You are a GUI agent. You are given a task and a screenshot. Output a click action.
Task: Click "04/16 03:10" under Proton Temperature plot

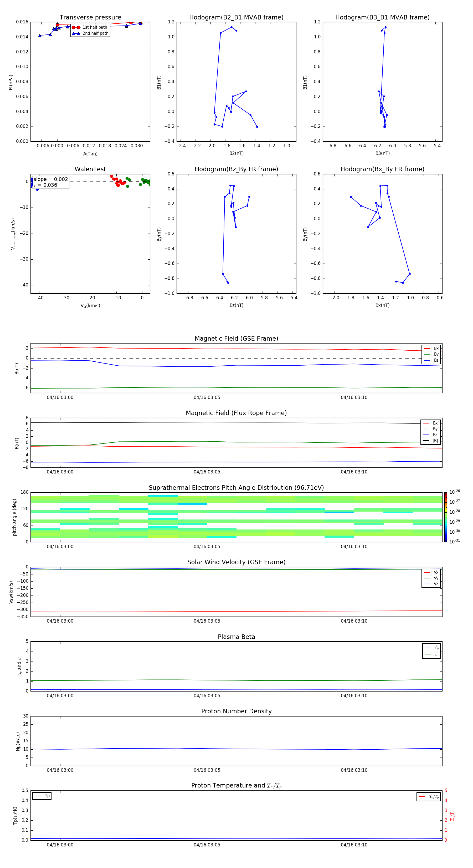354,845
